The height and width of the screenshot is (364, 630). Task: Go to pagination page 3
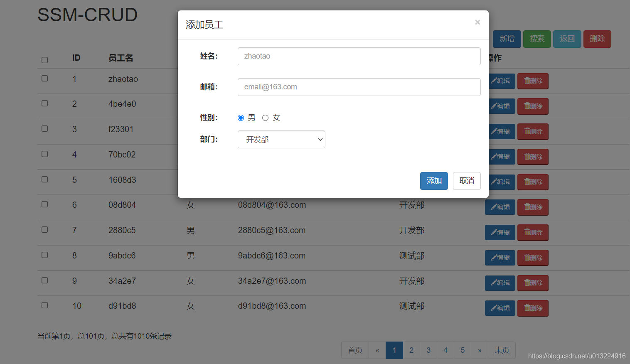pyautogui.click(x=428, y=350)
